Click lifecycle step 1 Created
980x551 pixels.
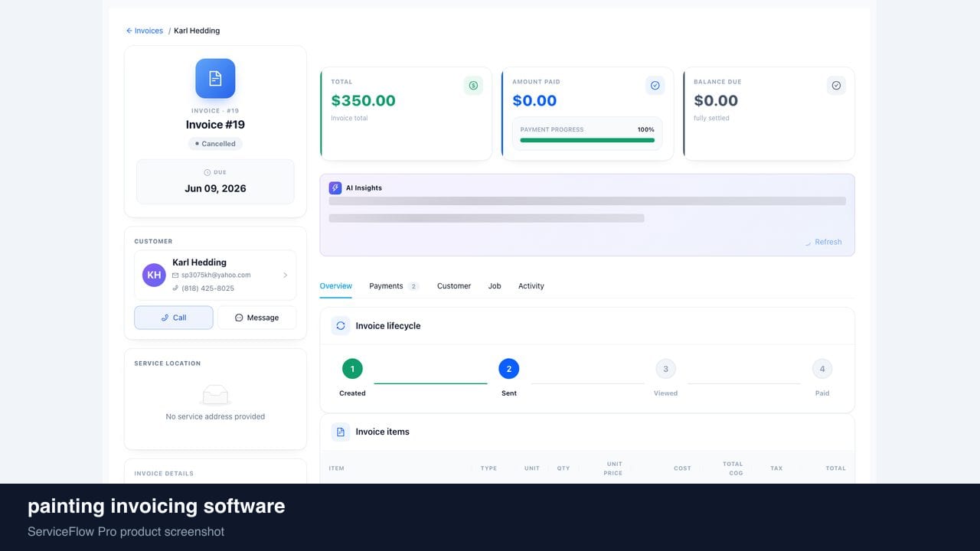point(352,369)
